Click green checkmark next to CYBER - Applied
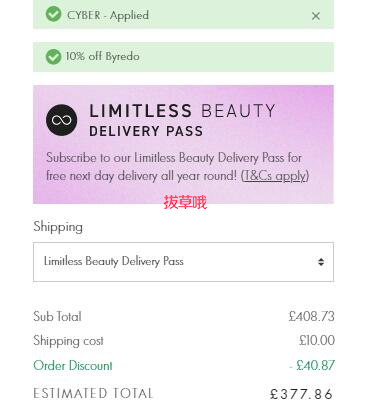 (53, 14)
